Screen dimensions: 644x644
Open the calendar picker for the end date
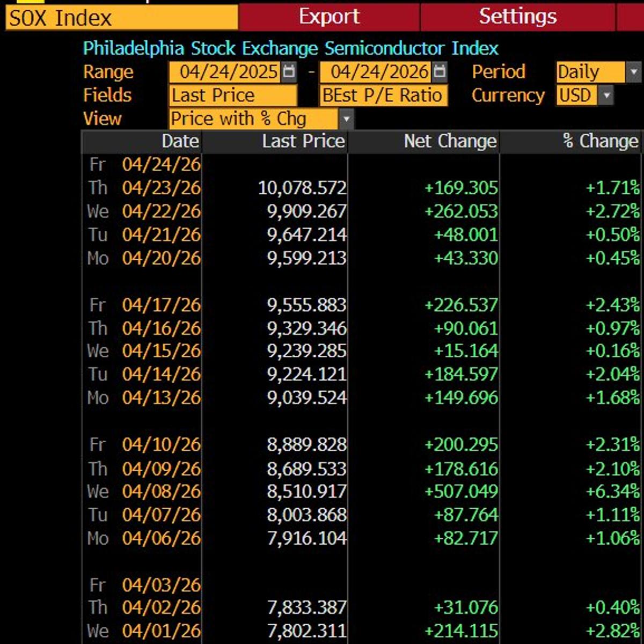pos(438,71)
